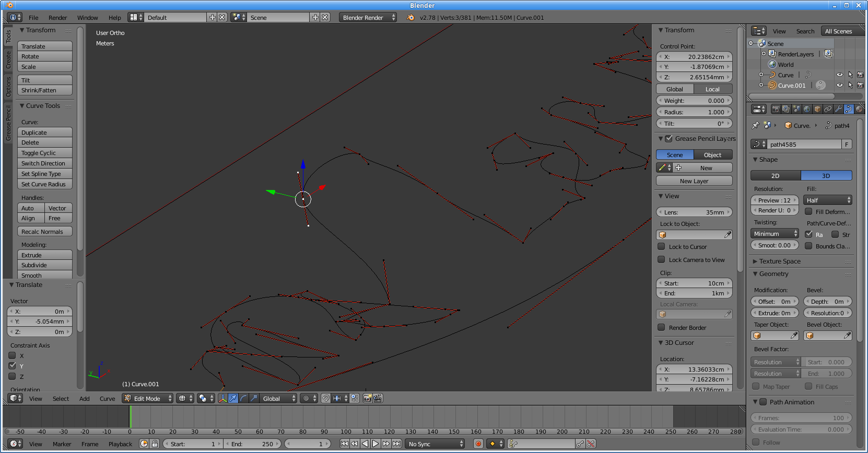Enable the Render Border checkbox
This screenshot has height=453, width=868.
click(661, 327)
